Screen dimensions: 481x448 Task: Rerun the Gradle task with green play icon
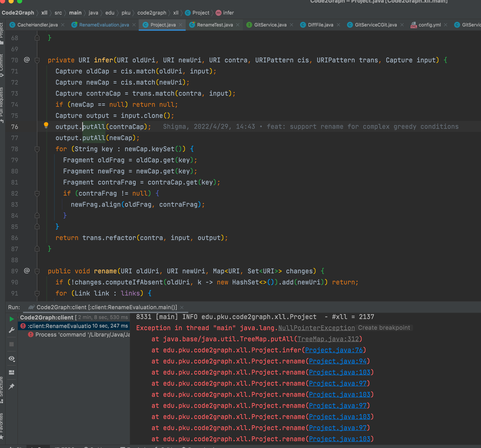11,319
